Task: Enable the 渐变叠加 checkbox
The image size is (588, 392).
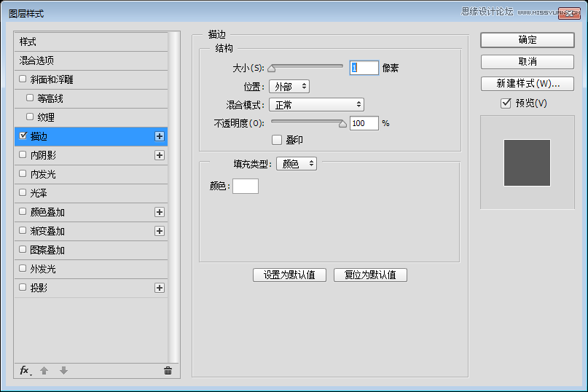Action: [23, 230]
